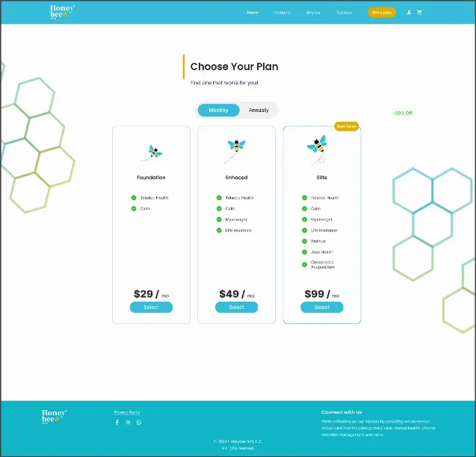Click the Honeybee logo in the footer
Viewport: 476px width, 457px height.
54,417
